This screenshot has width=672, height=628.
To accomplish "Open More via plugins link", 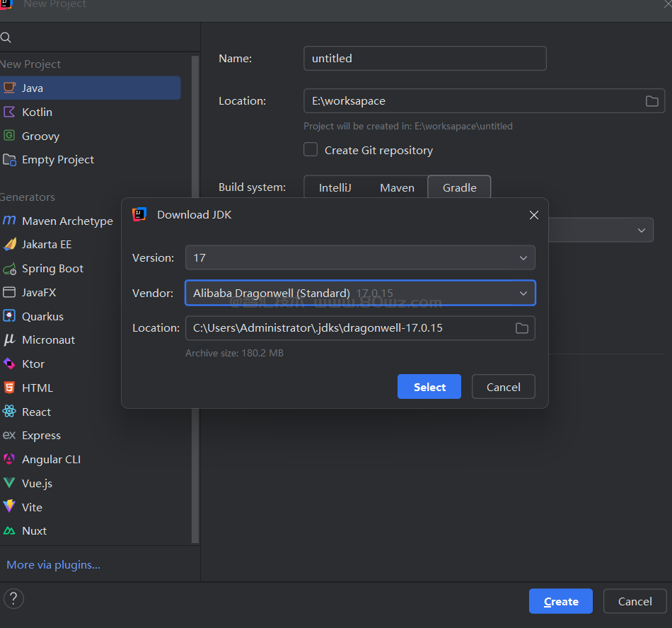I will click(x=54, y=565).
